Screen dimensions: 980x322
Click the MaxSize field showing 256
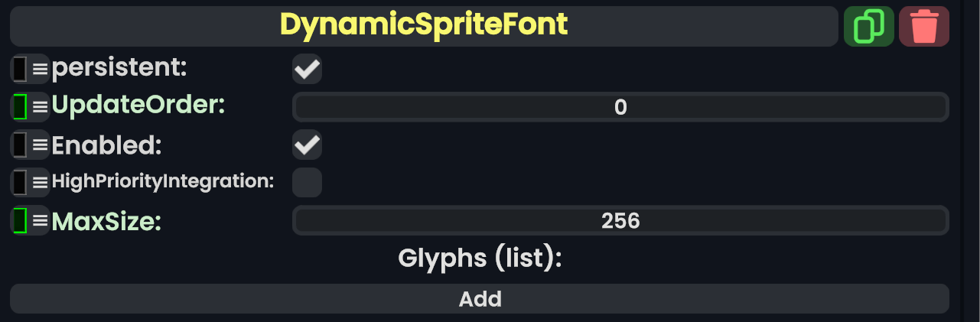coord(620,221)
